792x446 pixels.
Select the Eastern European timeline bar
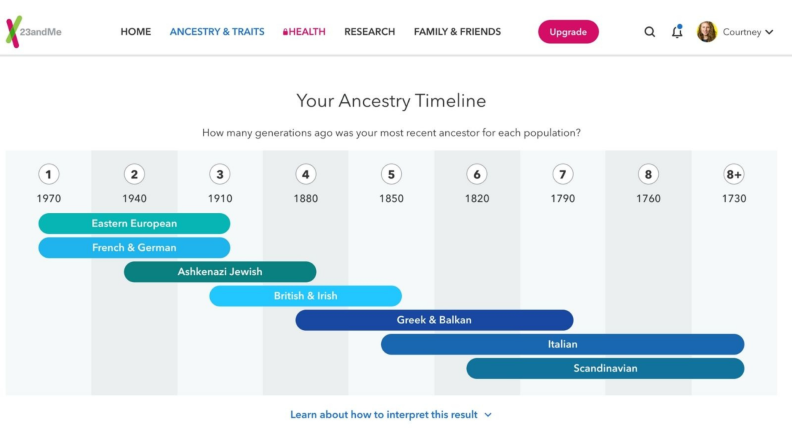click(x=134, y=223)
